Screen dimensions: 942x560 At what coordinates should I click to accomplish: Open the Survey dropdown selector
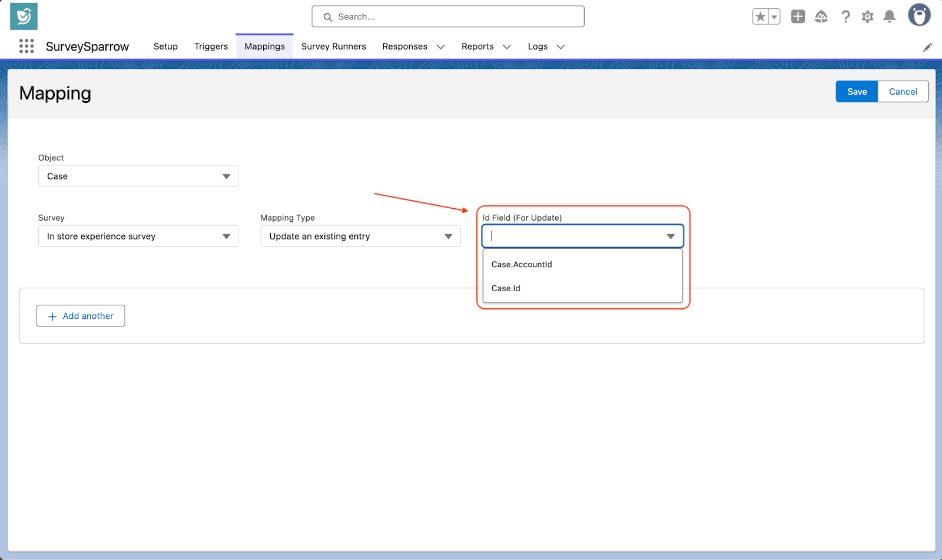pyautogui.click(x=138, y=236)
